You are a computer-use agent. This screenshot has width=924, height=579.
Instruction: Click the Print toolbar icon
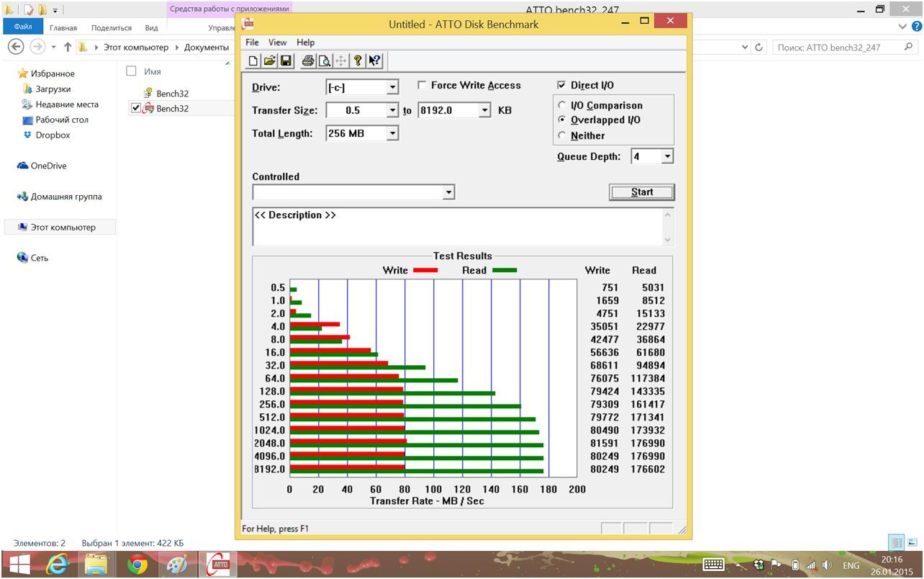point(308,61)
